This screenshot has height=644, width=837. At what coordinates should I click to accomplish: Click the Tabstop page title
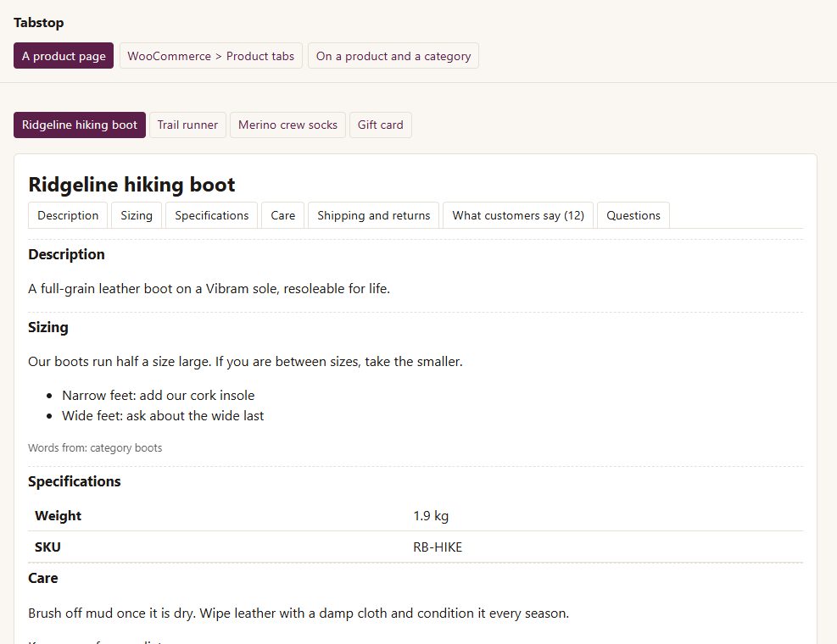pyautogui.click(x=39, y=22)
